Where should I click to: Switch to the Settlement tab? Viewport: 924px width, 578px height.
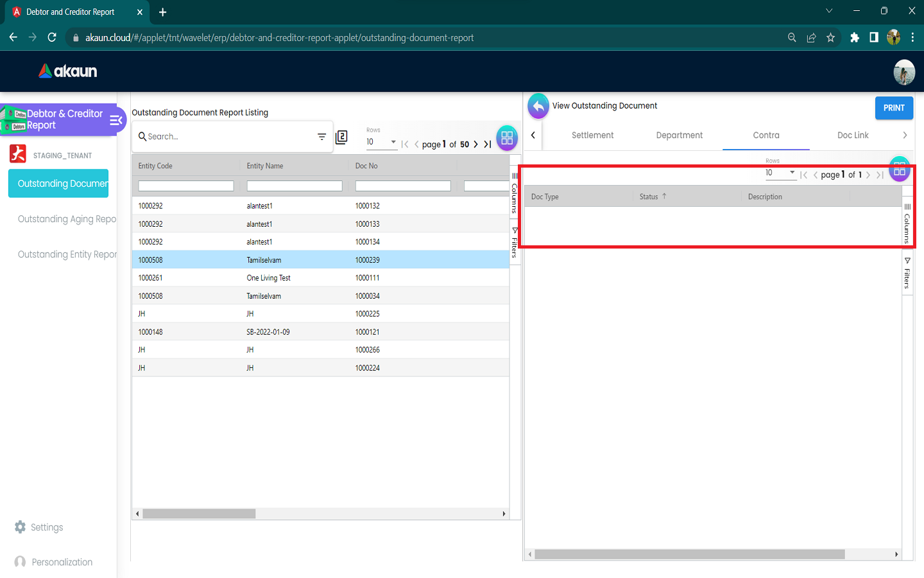coord(592,136)
